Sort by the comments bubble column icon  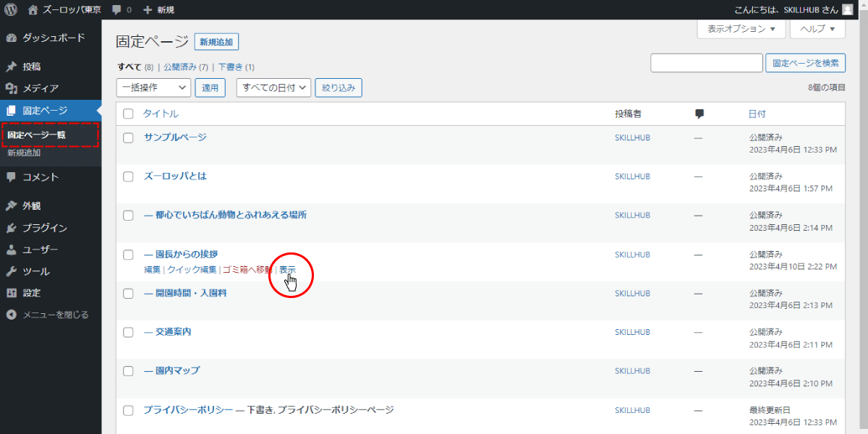coord(699,114)
